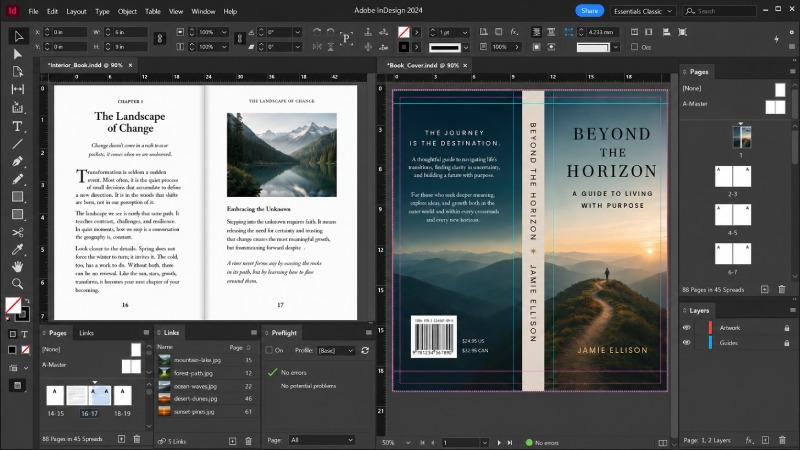Click the Search field at top right

(720, 11)
